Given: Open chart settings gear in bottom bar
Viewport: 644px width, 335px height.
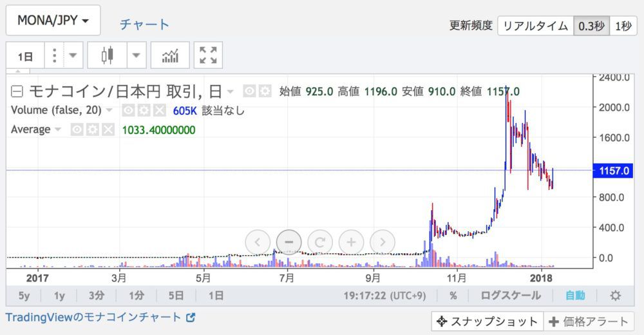Looking at the screenshot, I should click(615, 296).
